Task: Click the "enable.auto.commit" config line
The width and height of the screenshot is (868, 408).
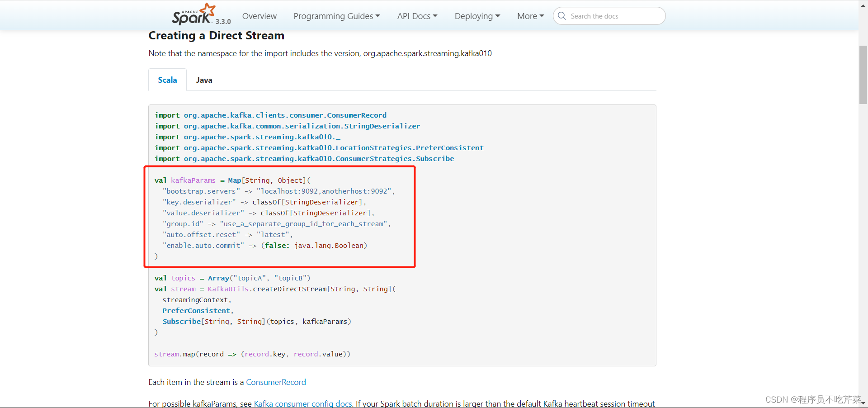Action: pos(265,246)
